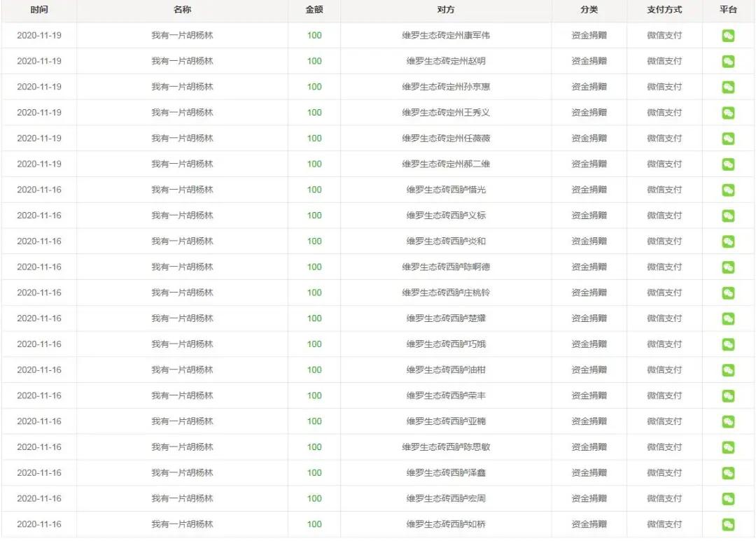Select donor 维罗生态砖西胪庄桃铃
756x541 pixels.
coord(446,293)
